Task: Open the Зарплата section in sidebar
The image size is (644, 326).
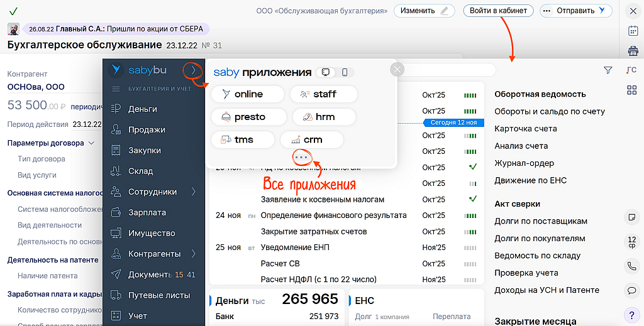Action: pos(147,212)
